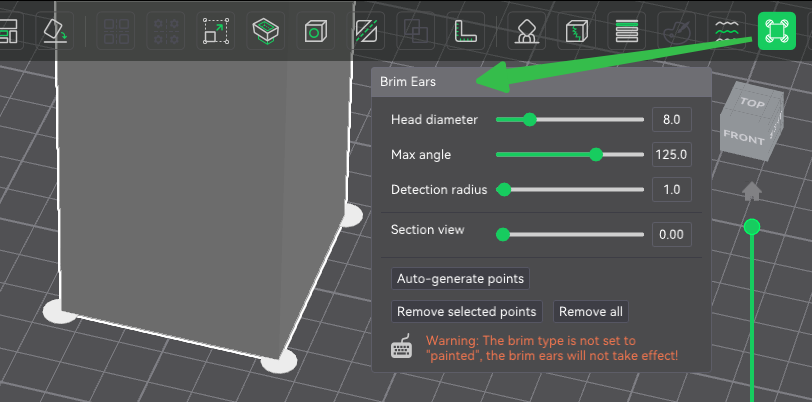Click the Section view slider handle
This screenshot has height=402, width=812.
point(504,235)
